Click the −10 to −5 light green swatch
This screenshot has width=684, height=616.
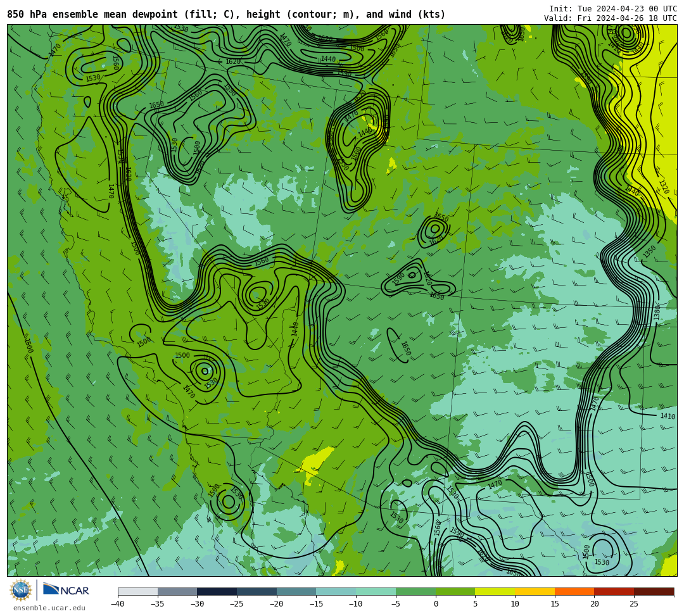click(376, 591)
